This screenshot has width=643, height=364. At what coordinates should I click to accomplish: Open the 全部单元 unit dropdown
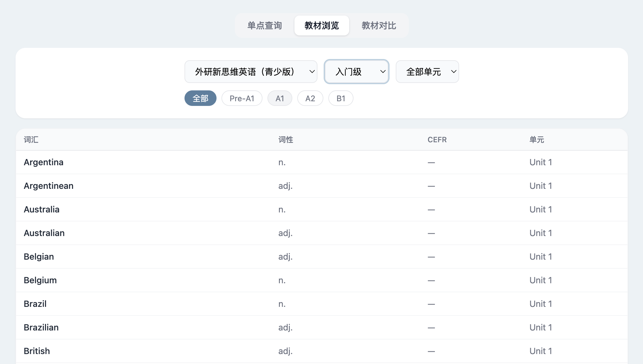427,72
